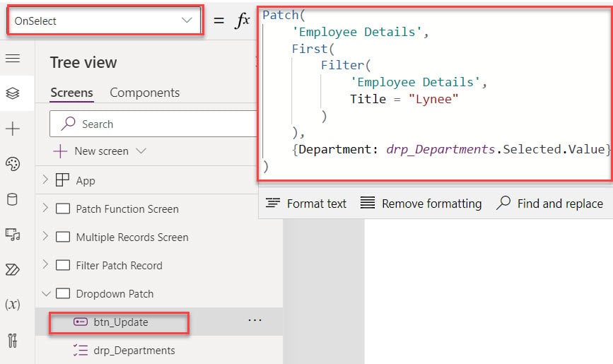This screenshot has width=613, height=364.
Task: Open the btn_Update more options ellipsis
Action: pyautogui.click(x=255, y=321)
